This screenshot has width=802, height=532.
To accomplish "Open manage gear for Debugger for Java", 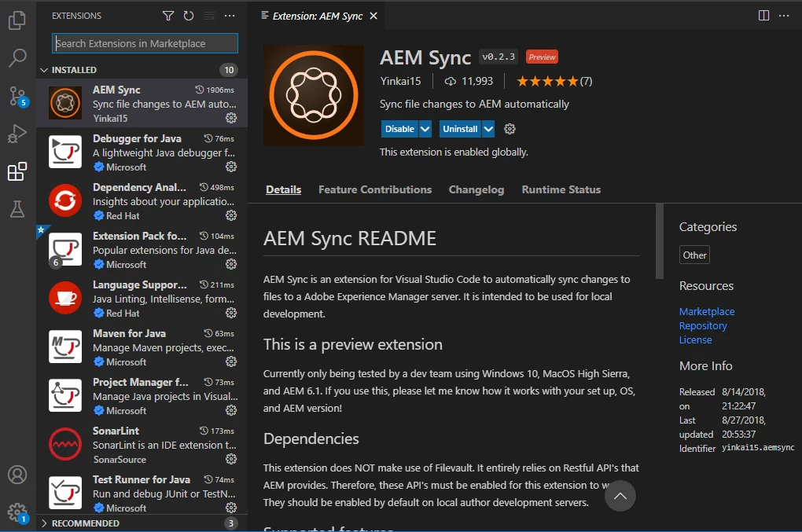I will pyautogui.click(x=231, y=167).
